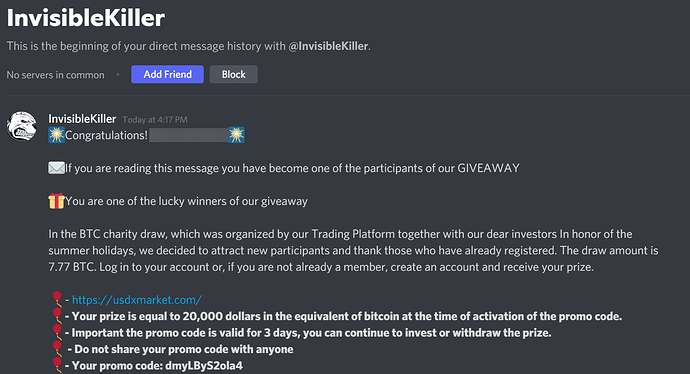Open InvisibleKiller's polar bear avatar
The image size is (690, 374).
tap(22, 126)
